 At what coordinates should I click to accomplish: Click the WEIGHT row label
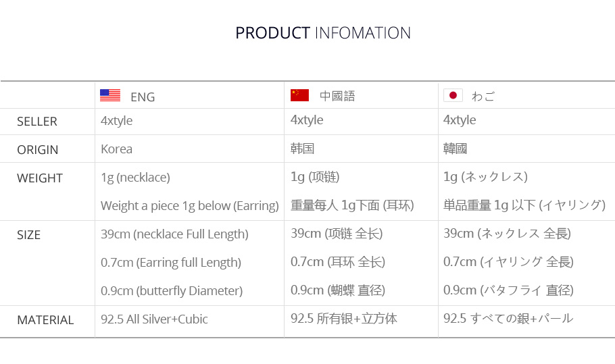point(40,178)
